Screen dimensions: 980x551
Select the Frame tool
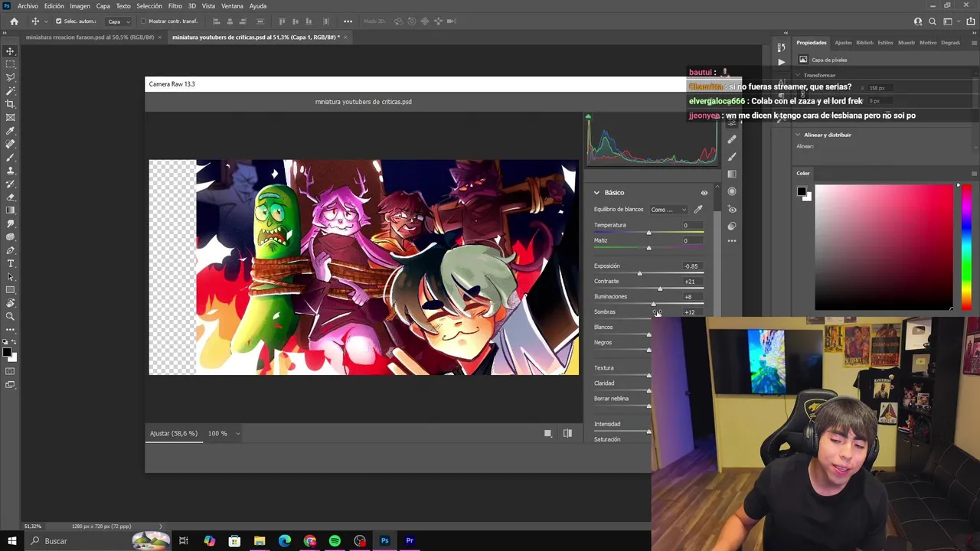(11, 117)
